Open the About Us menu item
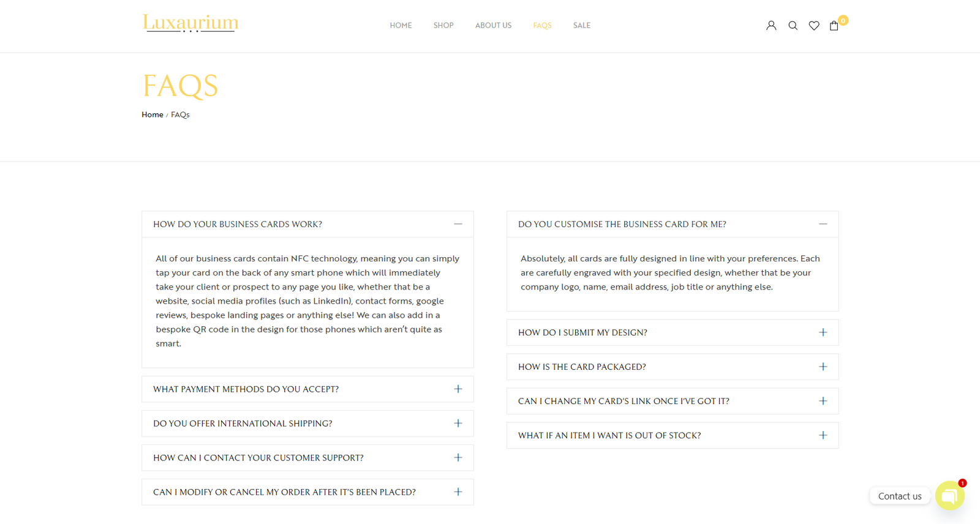 493,26
